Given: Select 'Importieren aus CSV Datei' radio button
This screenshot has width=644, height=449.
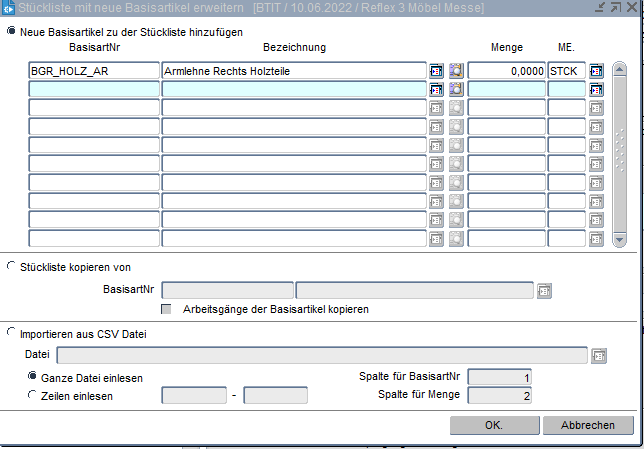Looking at the screenshot, I should pyautogui.click(x=12, y=333).
